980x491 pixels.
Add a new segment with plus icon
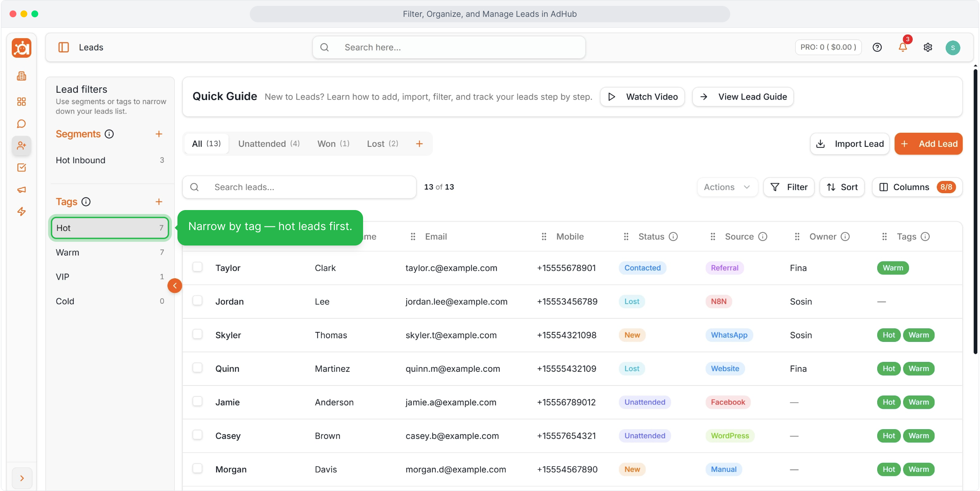[159, 134]
